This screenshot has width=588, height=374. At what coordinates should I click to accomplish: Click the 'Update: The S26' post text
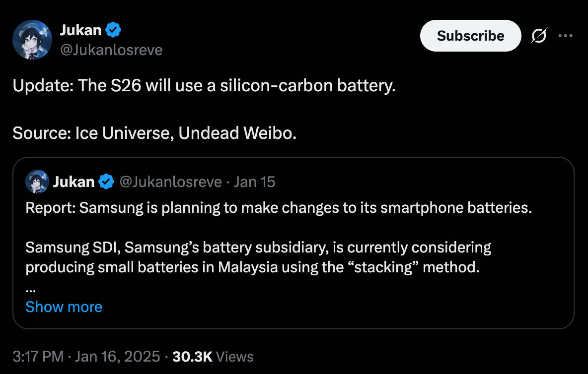[x=204, y=86]
